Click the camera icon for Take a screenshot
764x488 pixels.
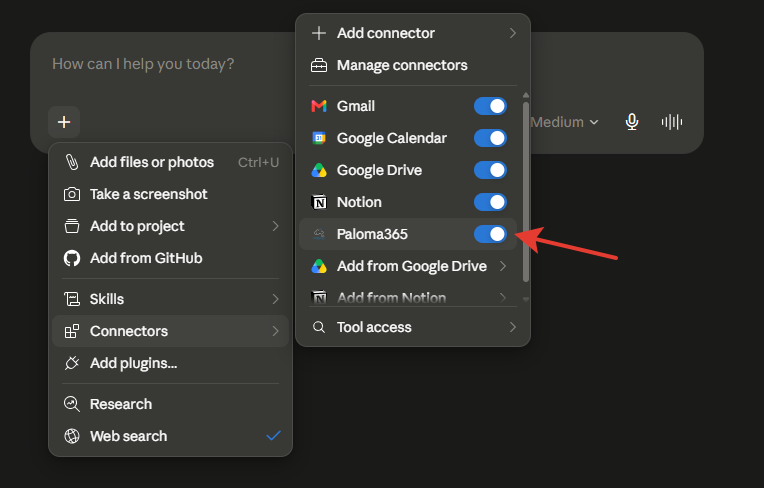[x=72, y=194]
